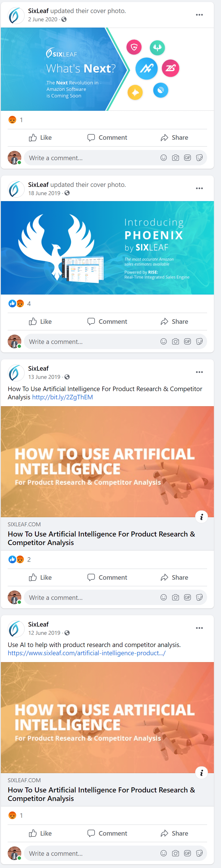Open the bit.ly/2ZgThEM link
Viewport: 221px width, 868px height.
pos(62,397)
